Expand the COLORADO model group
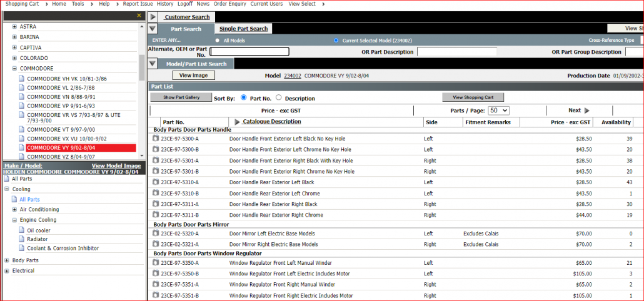The image size is (644, 301). tap(15, 58)
